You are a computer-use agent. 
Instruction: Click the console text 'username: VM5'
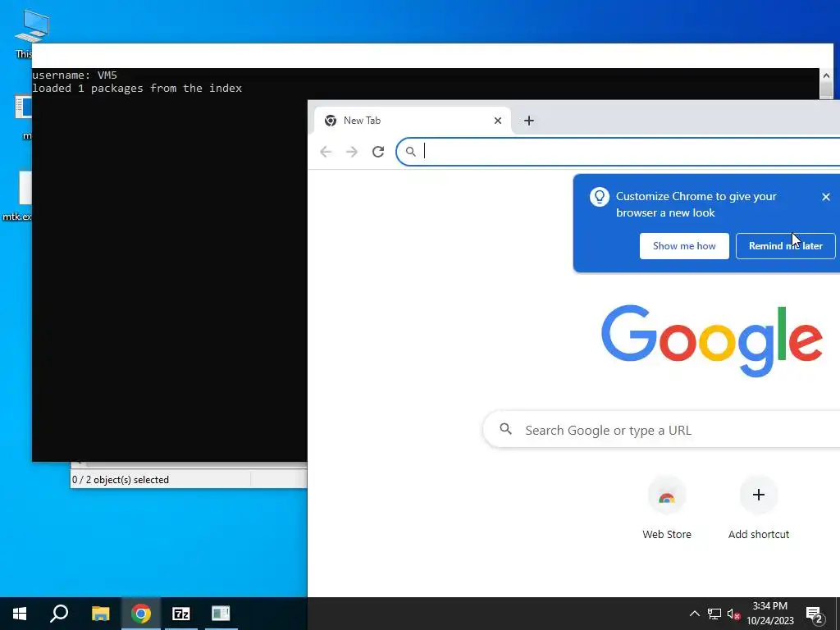[75, 75]
